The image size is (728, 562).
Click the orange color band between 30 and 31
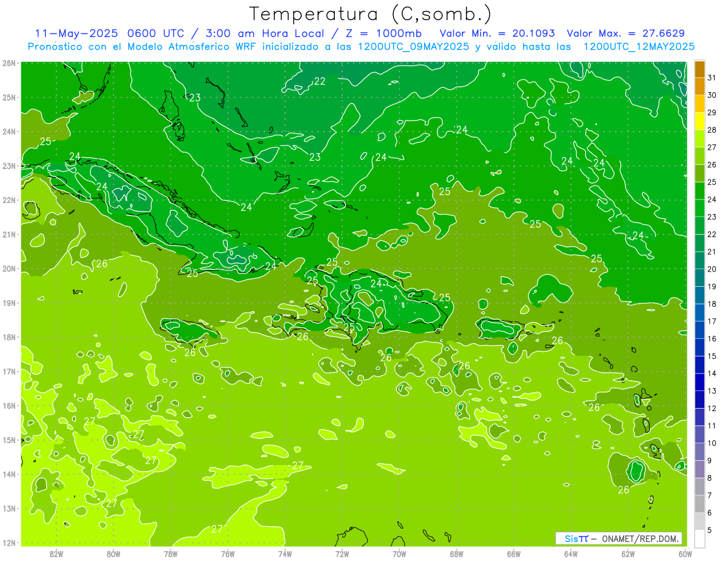tap(699, 87)
